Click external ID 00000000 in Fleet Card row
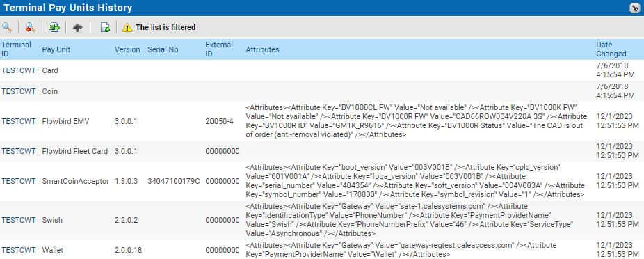Screen dimensions: 644x259 pyautogui.click(x=223, y=151)
